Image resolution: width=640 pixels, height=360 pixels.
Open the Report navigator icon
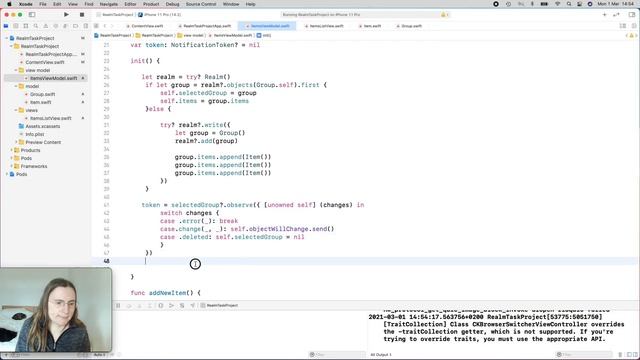click(86, 26)
